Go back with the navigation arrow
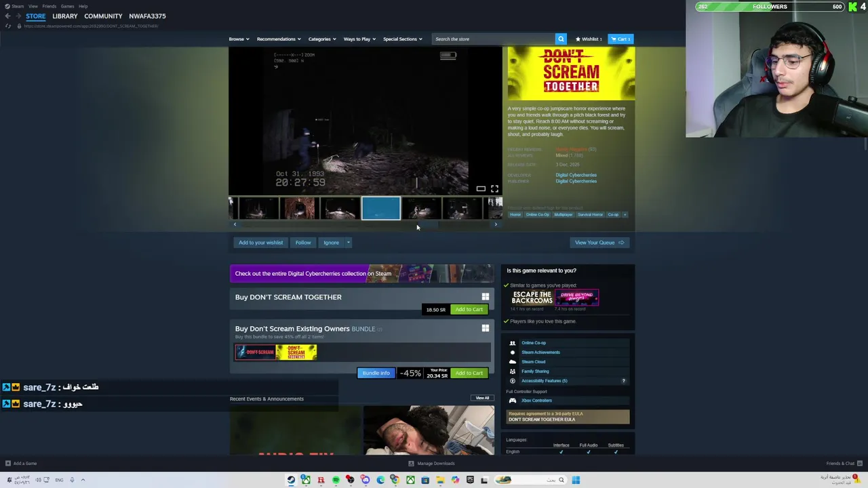The height and width of the screenshot is (488, 868). point(7,16)
